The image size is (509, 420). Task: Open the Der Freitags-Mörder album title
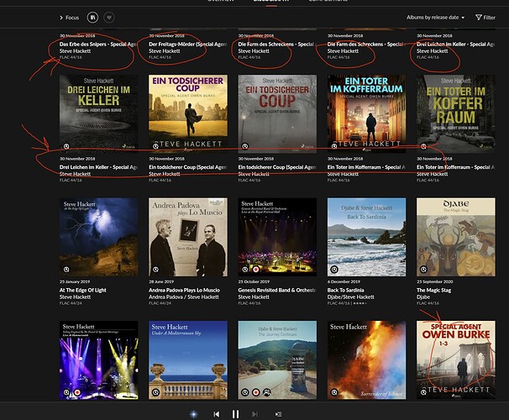[187, 45]
